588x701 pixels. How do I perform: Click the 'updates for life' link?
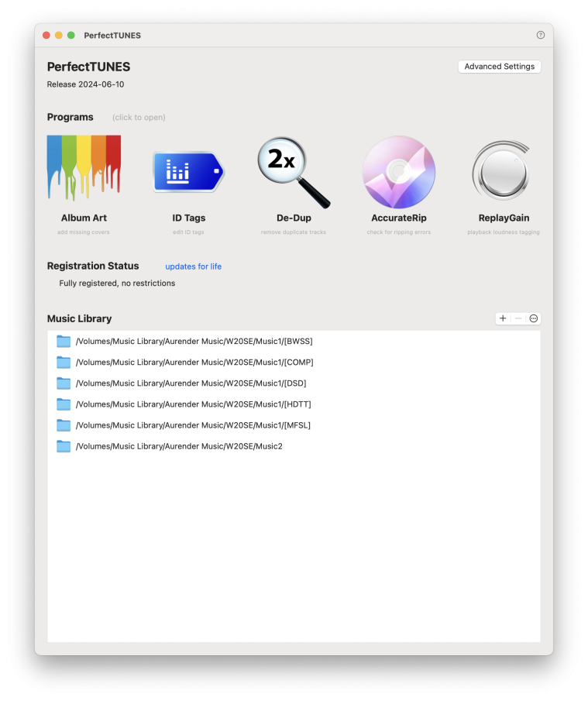[x=193, y=266]
